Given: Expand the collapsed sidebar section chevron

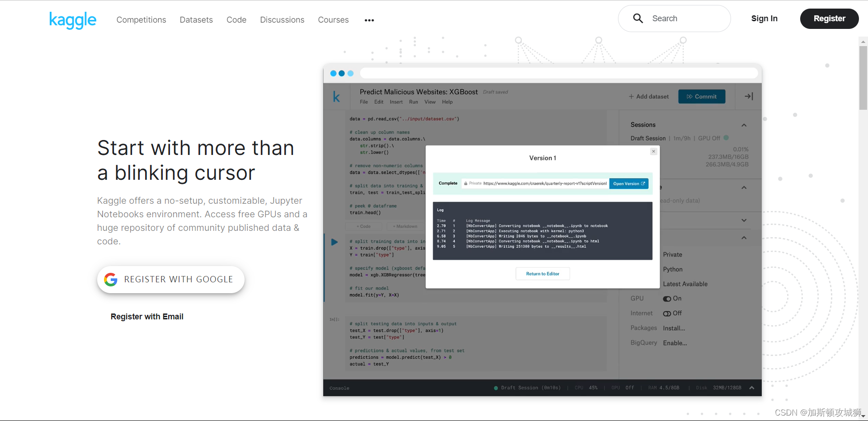Looking at the screenshot, I should (744, 220).
